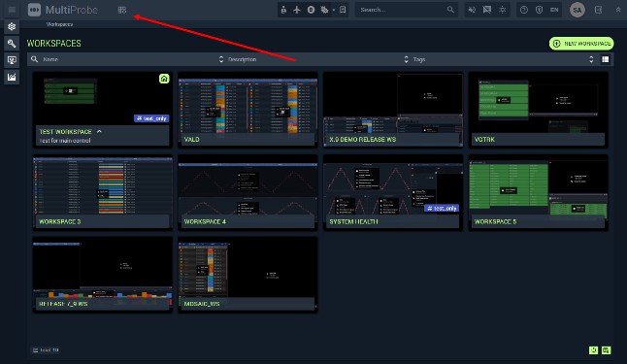
Task: Focus the Description filter field
Action: click(313, 59)
